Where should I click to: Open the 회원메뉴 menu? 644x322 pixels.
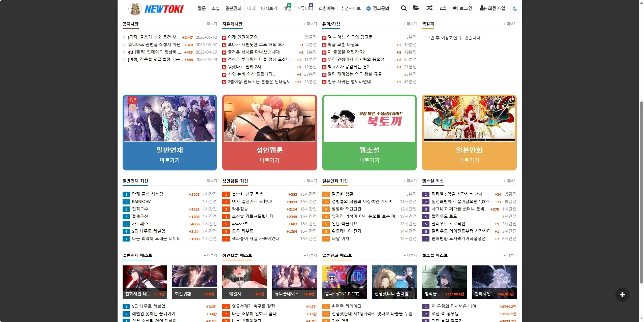click(x=327, y=8)
